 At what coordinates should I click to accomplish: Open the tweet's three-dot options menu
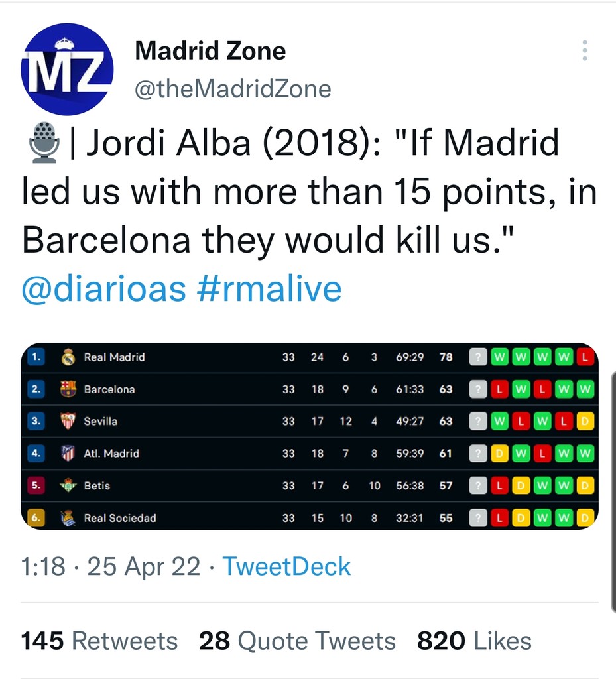coord(584,50)
